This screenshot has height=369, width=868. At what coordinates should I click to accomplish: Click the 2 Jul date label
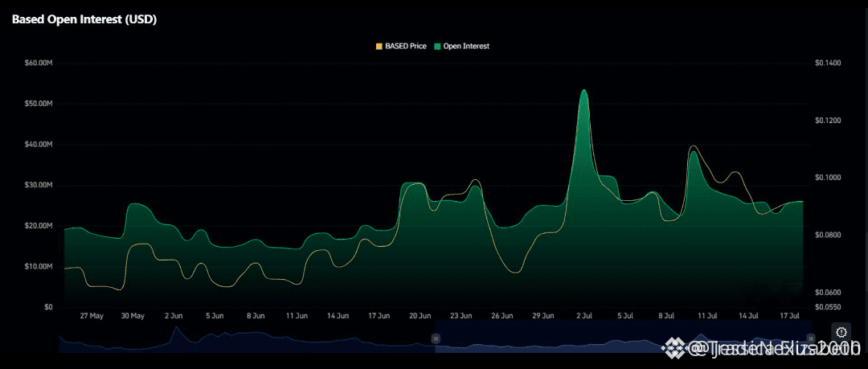[584, 317]
